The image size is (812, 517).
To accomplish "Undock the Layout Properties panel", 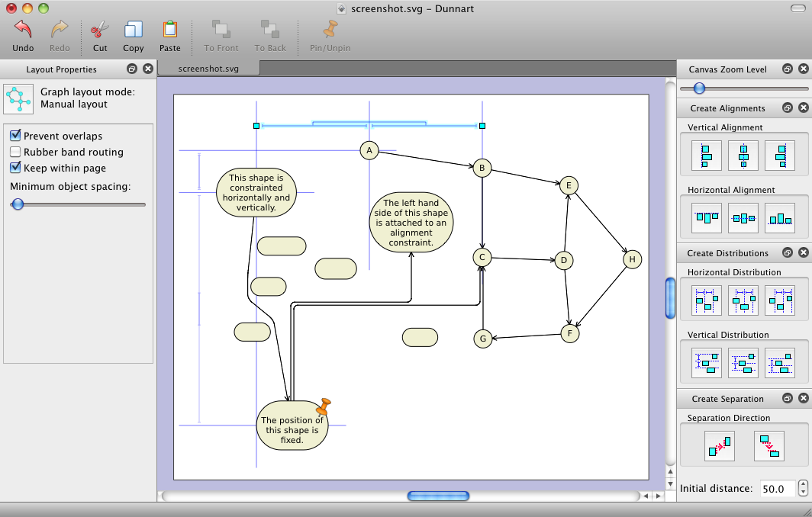I will tap(132, 69).
